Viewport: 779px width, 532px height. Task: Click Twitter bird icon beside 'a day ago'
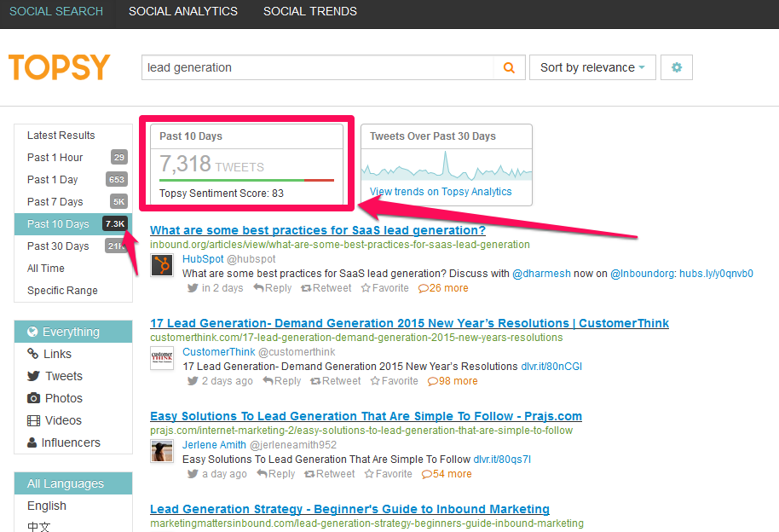coord(193,474)
